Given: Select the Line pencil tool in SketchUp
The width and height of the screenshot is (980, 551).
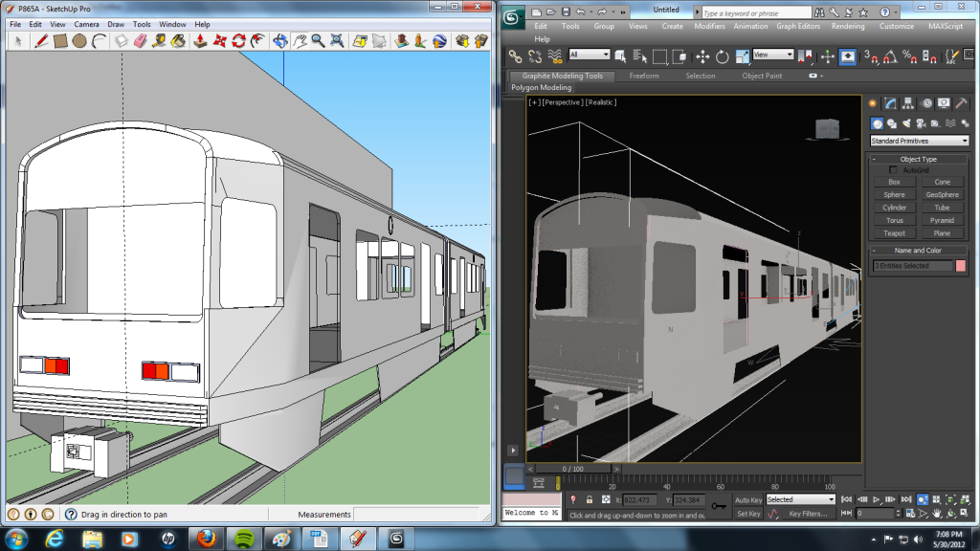Looking at the screenshot, I should click(41, 41).
